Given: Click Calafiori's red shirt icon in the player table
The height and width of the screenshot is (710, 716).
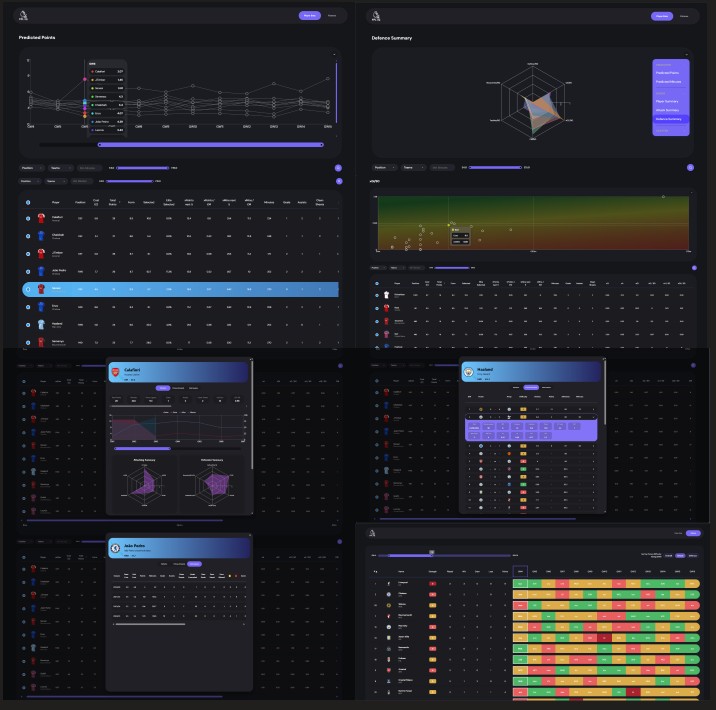Looking at the screenshot, I should 43,218.
